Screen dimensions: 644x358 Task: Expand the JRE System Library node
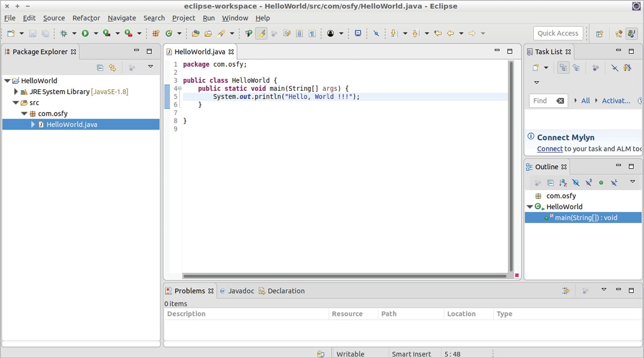pyautogui.click(x=16, y=92)
